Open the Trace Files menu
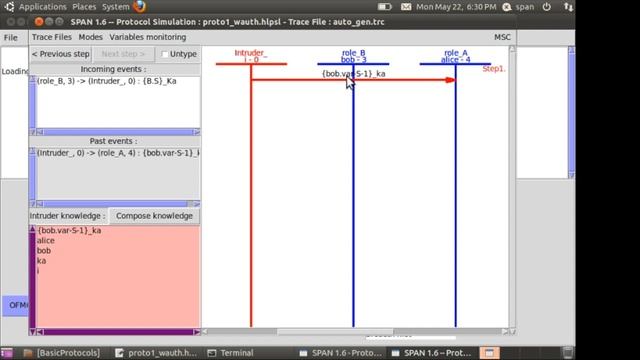 tap(51, 37)
